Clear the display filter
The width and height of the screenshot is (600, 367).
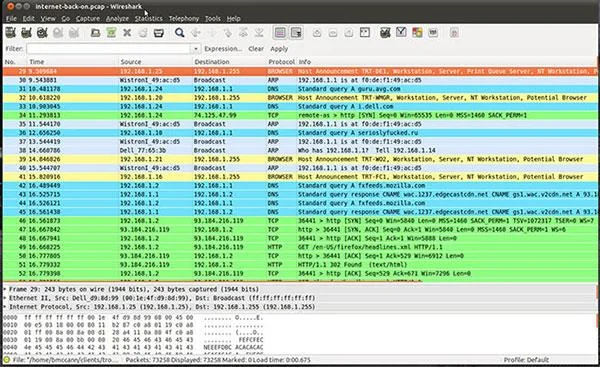(256, 49)
